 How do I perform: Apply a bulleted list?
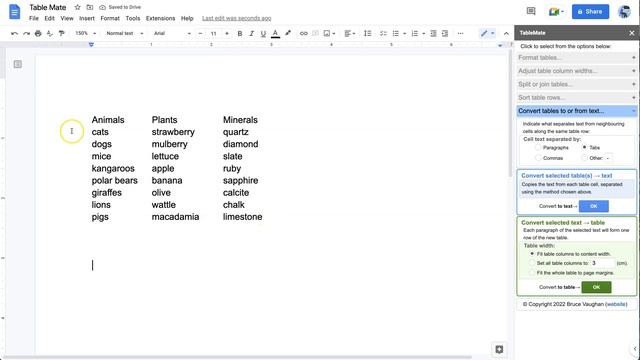point(396,33)
